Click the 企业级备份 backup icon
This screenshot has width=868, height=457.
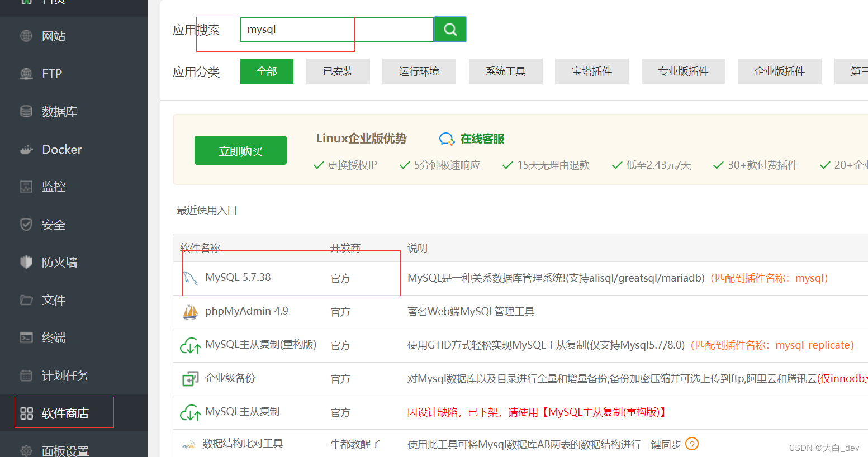191,379
